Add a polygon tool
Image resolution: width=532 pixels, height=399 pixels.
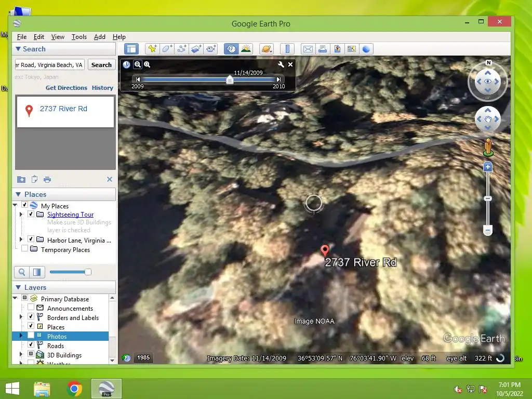click(167, 49)
